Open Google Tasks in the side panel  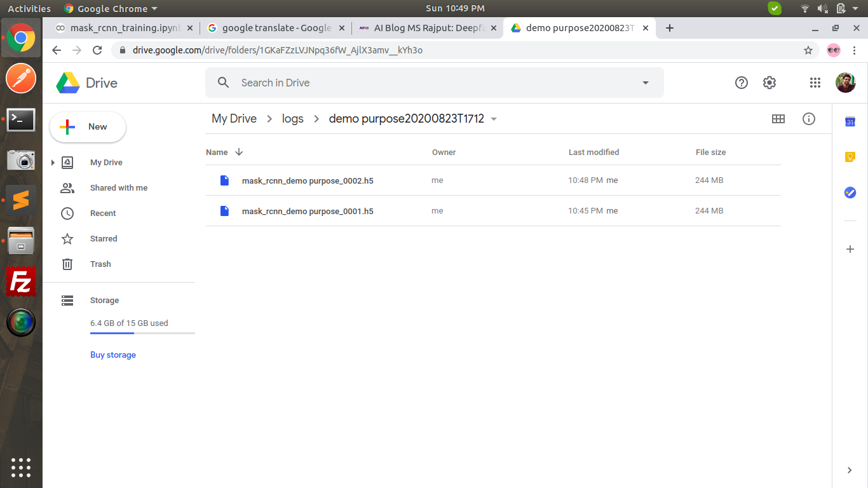[x=850, y=193]
